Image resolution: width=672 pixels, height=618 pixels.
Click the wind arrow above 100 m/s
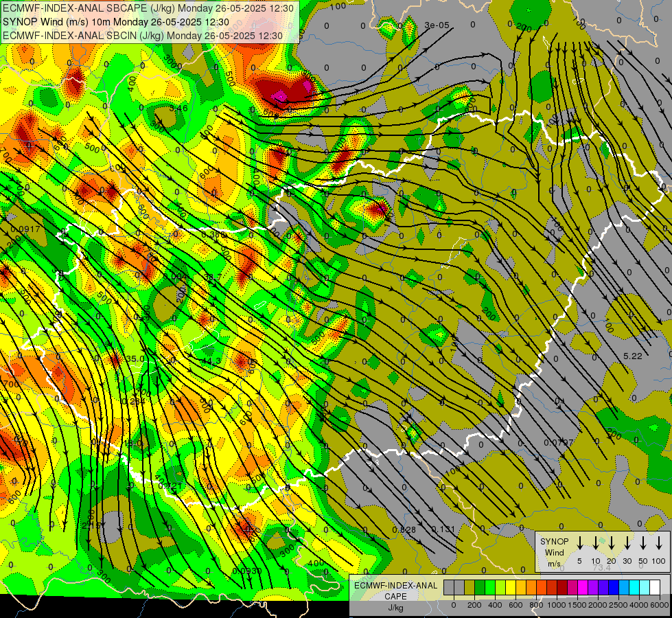tap(659, 542)
